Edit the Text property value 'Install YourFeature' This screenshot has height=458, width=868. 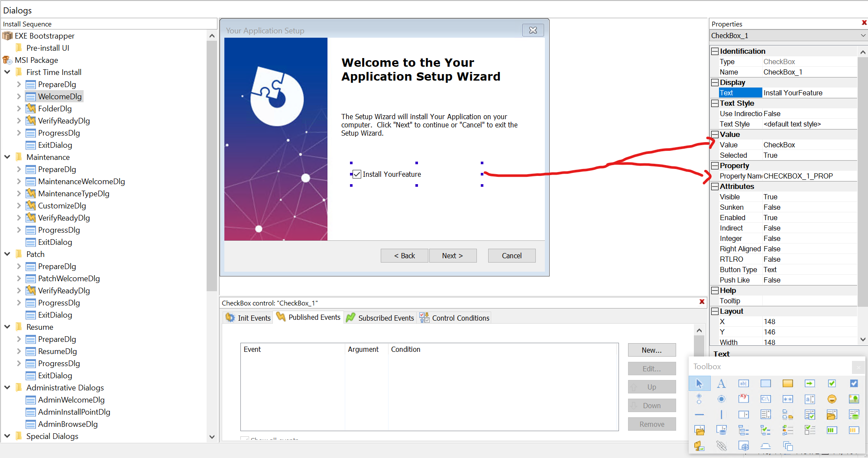pyautogui.click(x=810, y=93)
